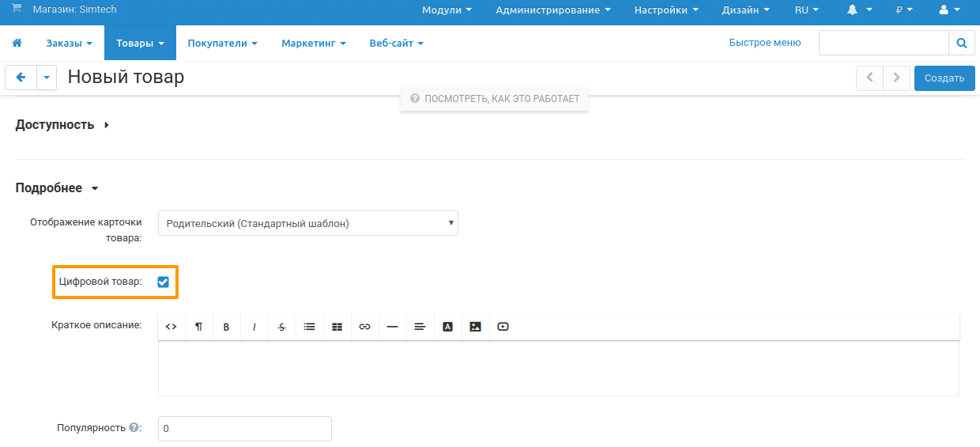The width and height of the screenshot is (980, 447).
Task: Apply bold formatting in description editor
Action: click(x=226, y=327)
